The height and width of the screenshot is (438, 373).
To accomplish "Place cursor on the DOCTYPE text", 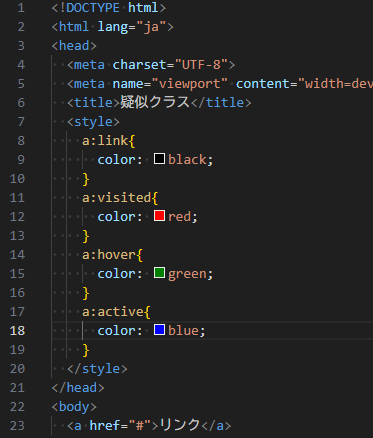I will coord(93,8).
